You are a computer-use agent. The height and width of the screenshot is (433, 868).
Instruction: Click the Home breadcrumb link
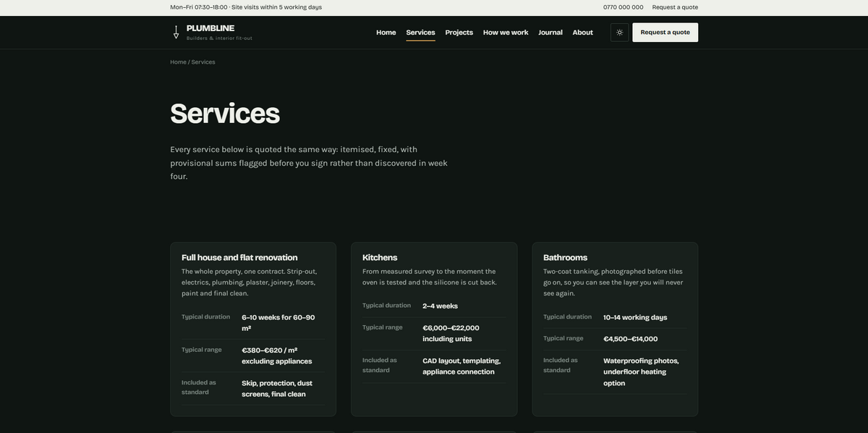(x=178, y=62)
